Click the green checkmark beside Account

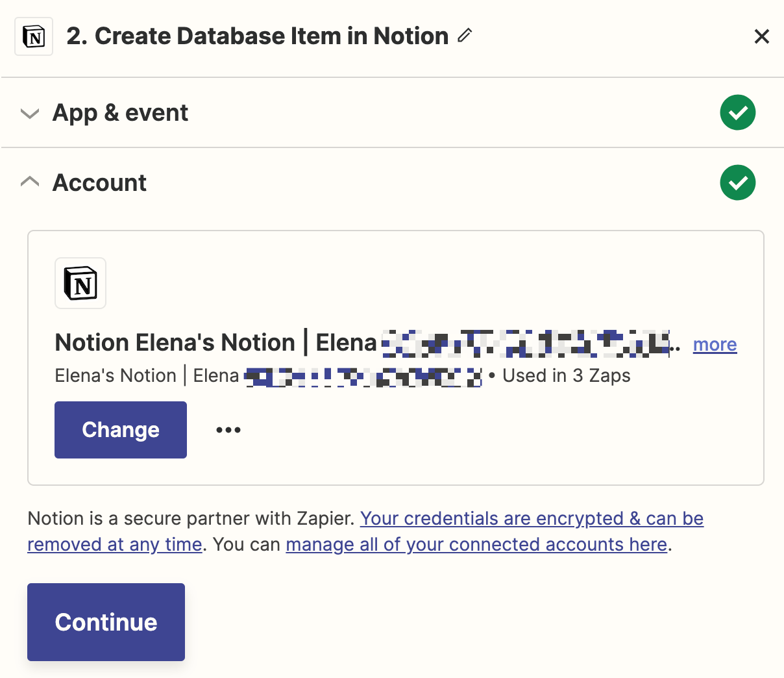pos(737,182)
